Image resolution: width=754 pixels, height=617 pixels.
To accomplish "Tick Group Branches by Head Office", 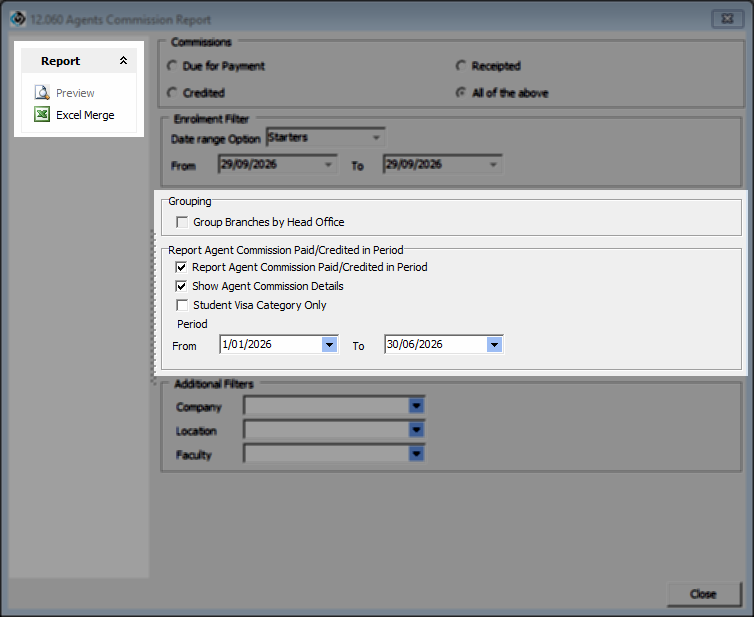I will point(182,222).
